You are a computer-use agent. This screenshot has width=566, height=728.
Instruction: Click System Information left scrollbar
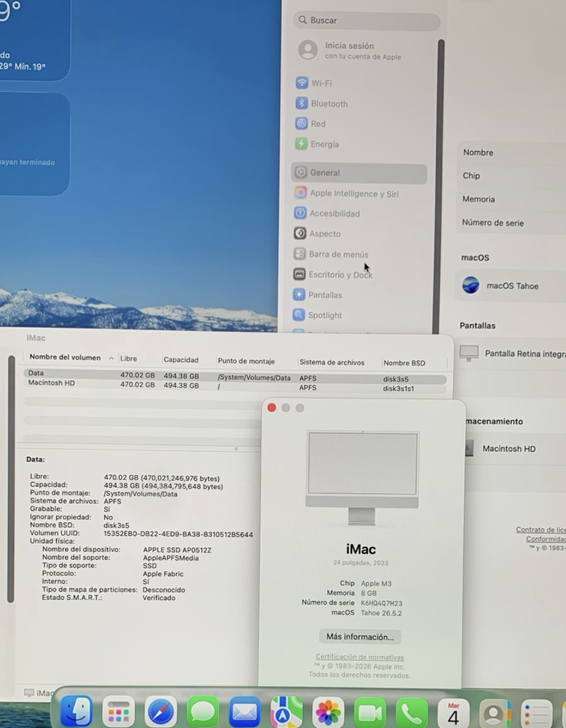tap(10, 479)
